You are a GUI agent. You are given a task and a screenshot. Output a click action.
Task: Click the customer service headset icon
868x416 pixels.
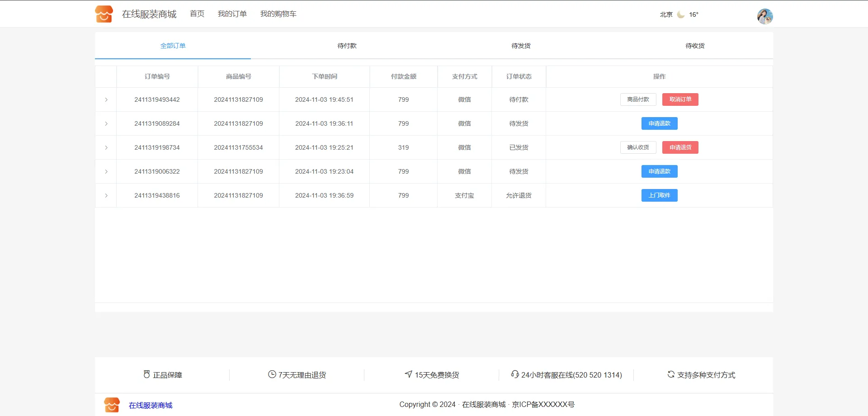tap(514, 374)
